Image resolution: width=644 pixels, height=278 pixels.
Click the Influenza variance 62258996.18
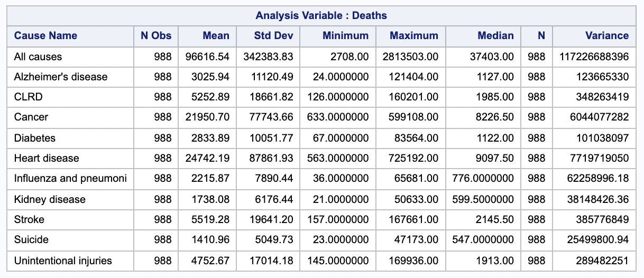click(597, 179)
